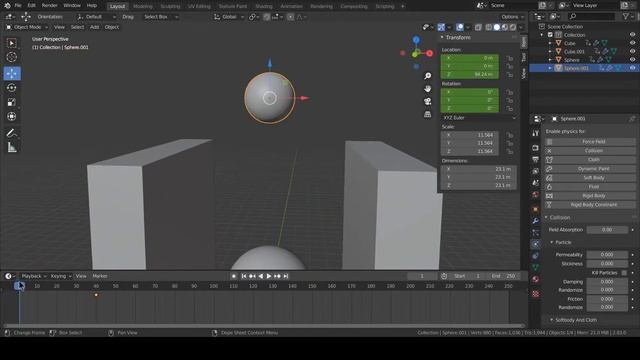Open the Window menu
The height and width of the screenshot is (360, 640).
click(x=72, y=6)
